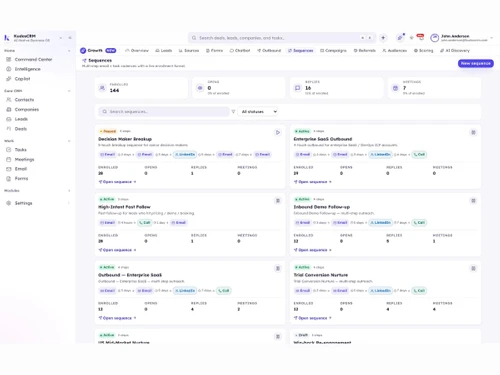The height and width of the screenshot is (375, 500).
Task: Pause the Trial Conversion Nurture sequence
Action: (x=473, y=268)
